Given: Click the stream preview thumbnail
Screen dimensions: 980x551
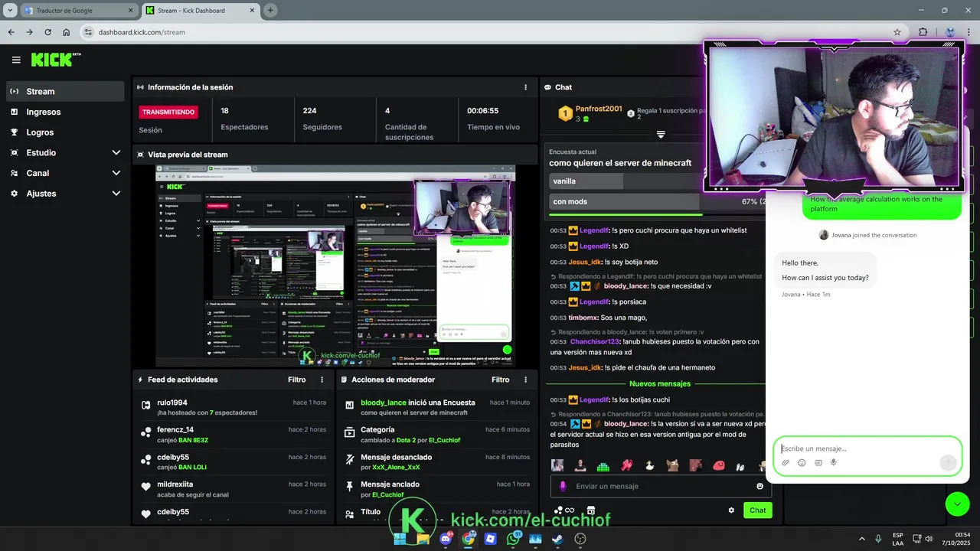Looking at the screenshot, I should [x=335, y=265].
